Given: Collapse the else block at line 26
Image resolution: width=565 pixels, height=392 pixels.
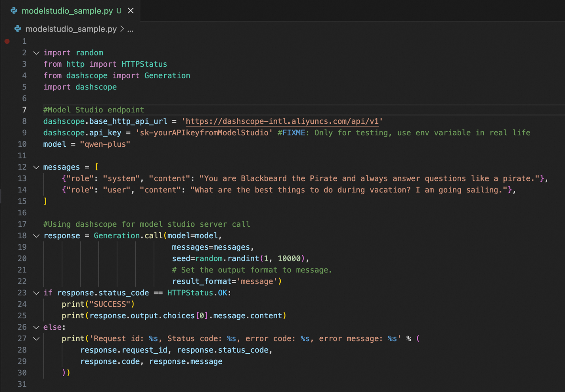Looking at the screenshot, I should [x=36, y=327].
